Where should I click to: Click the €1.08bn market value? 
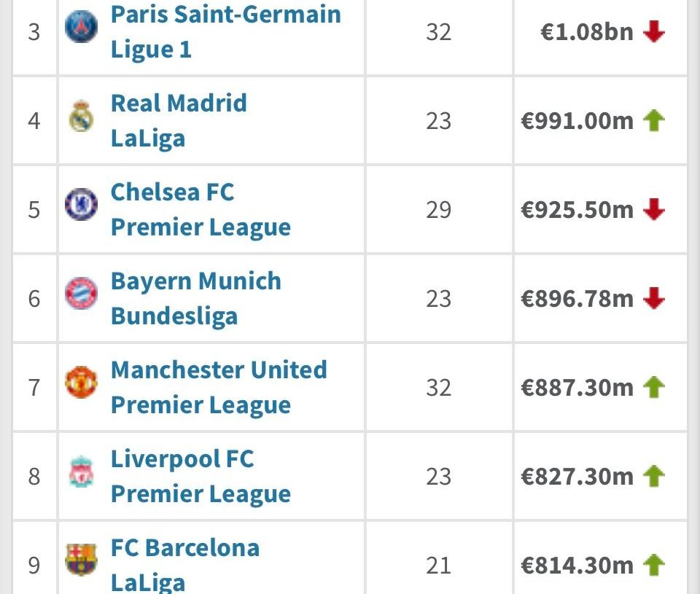click(586, 33)
